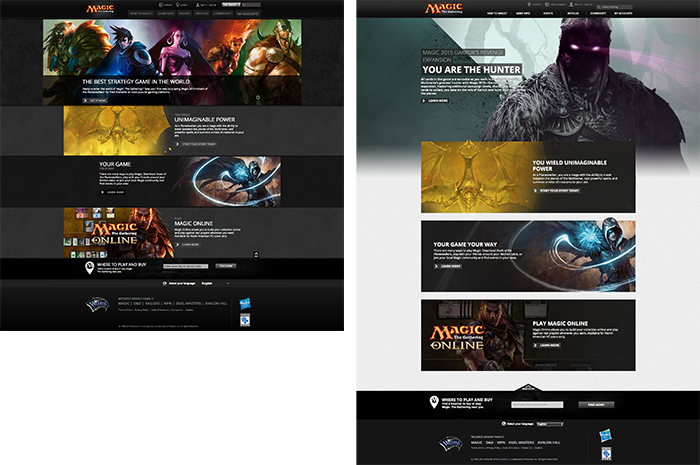
Task: Click the search magnifier icon in right header
Action: pos(599,7)
